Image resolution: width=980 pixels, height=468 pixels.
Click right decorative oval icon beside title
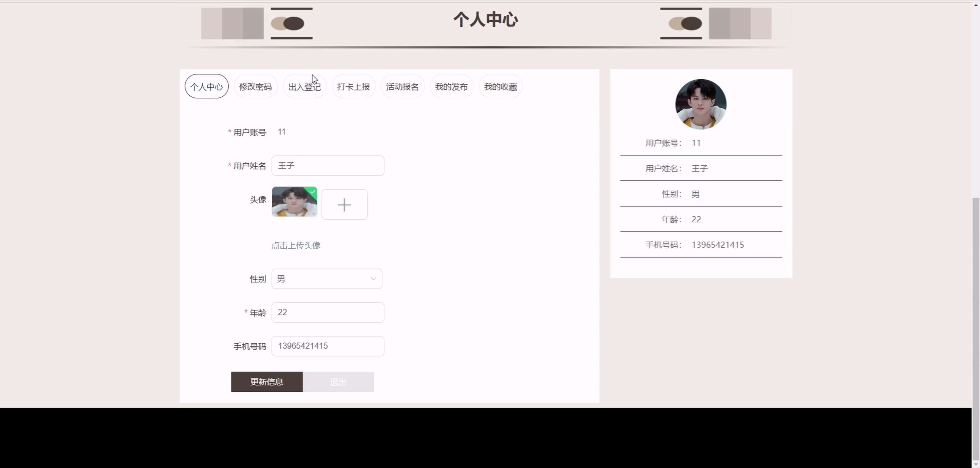click(x=685, y=24)
